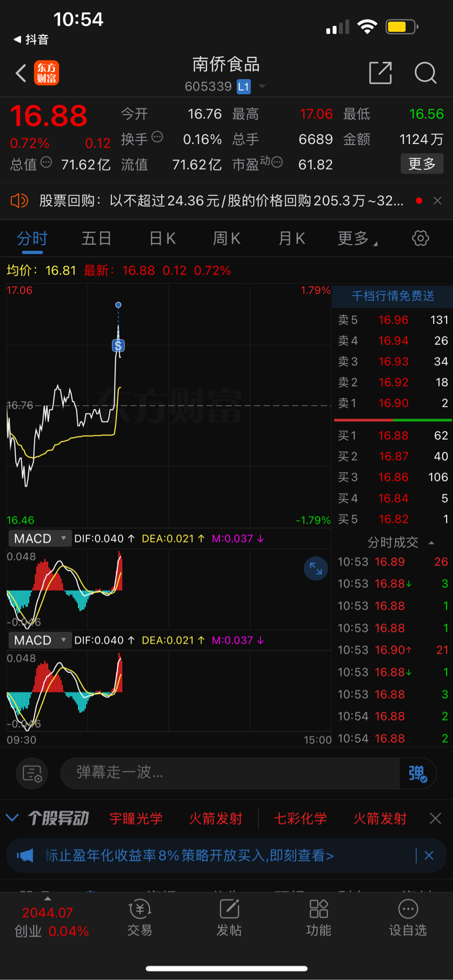Open the search magnifier icon
The height and width of the screenshot is (980, 453).
click(425, 73)
